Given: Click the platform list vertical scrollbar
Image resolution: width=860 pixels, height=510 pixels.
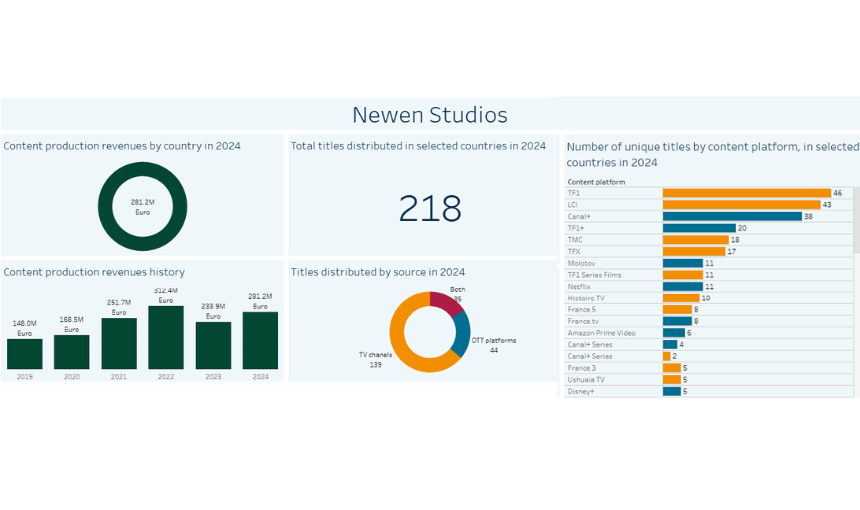Looking at the screenshot, I should point(855,220).
